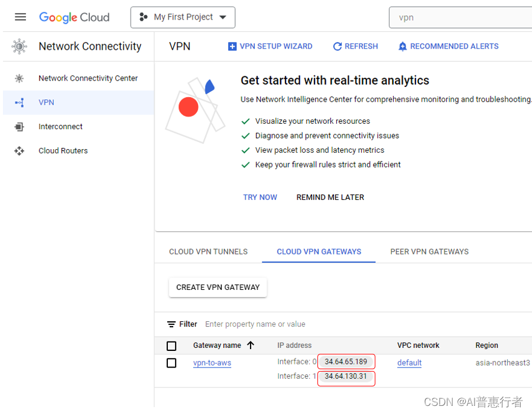This screenshot has height=413, width=532.
Task: Click the VPN sidebar icon
Action: pyautogui.click(x=20, y=102)
